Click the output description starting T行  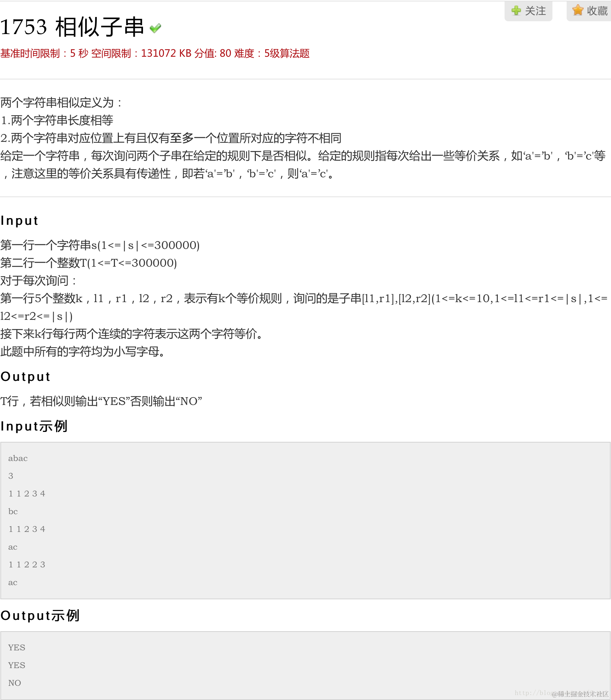click(101, 401)
